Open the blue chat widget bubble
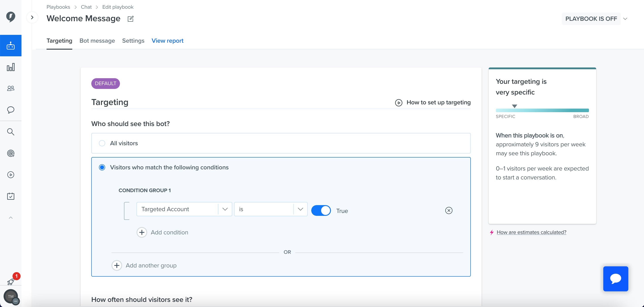 616,279
